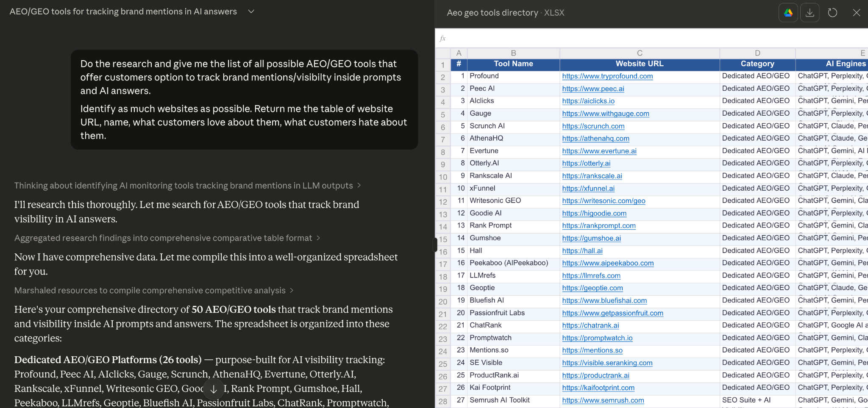Open the hall.ai link
Viewport: 868px width, 408px height.
[582, 251]
